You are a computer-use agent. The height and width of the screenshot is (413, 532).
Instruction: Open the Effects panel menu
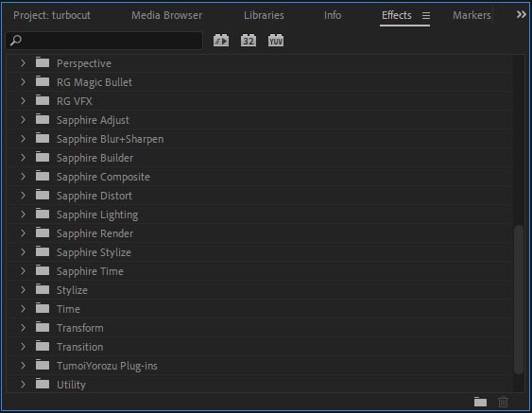[426, 15]
